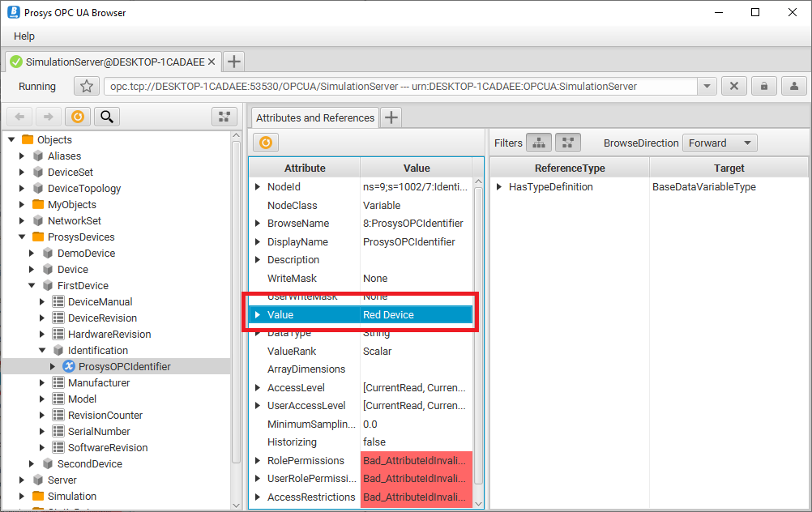Add a new view tab beside Attributes
The height and width of the screenshot is (512, 812).
coord(391,117)
